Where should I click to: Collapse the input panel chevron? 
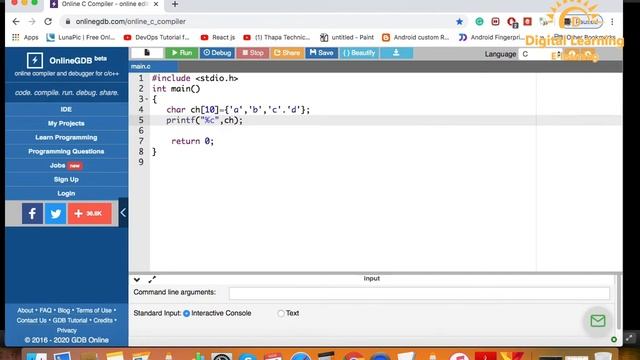(137, 280)
